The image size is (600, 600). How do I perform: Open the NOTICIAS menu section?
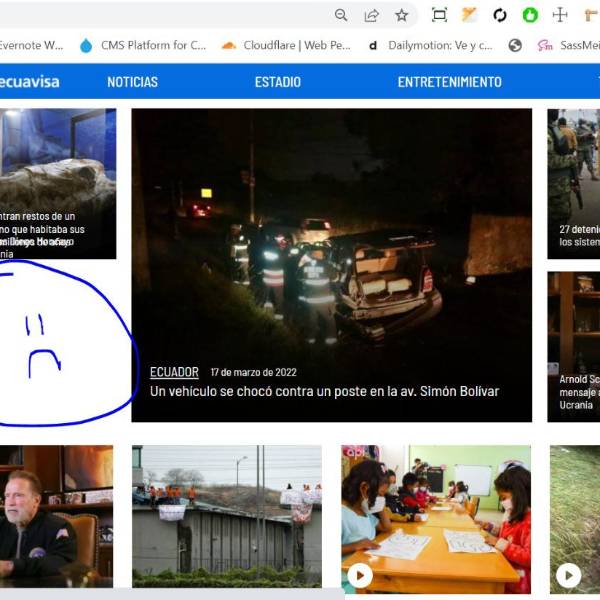132,82
